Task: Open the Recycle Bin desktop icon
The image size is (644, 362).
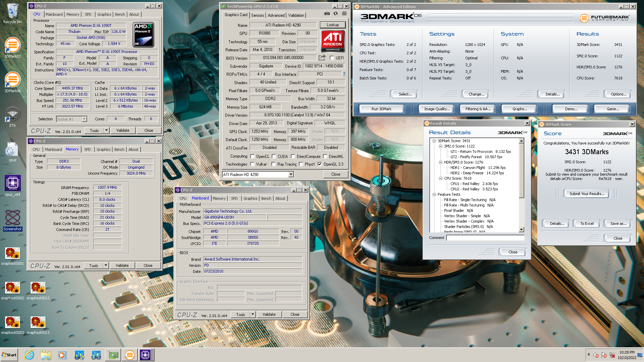Action: [x=12, y=13]
